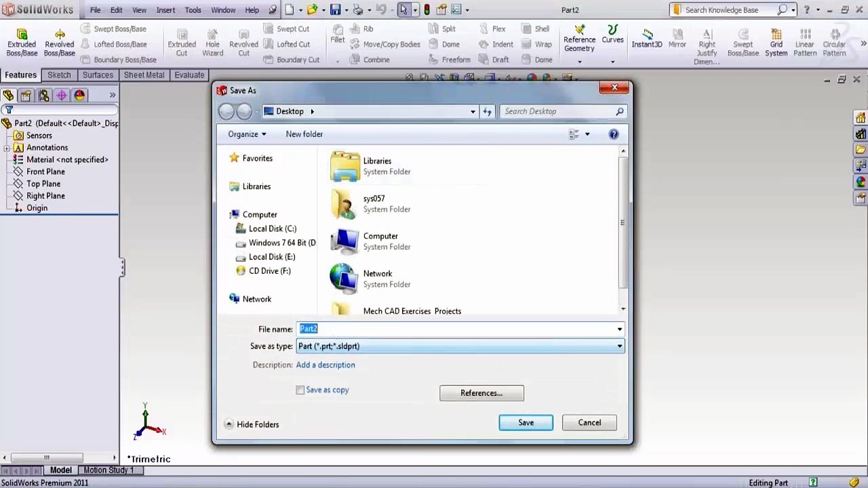Switch to the Evaluate tab
The height and width of the screenshot is (488, 868).
189,75
